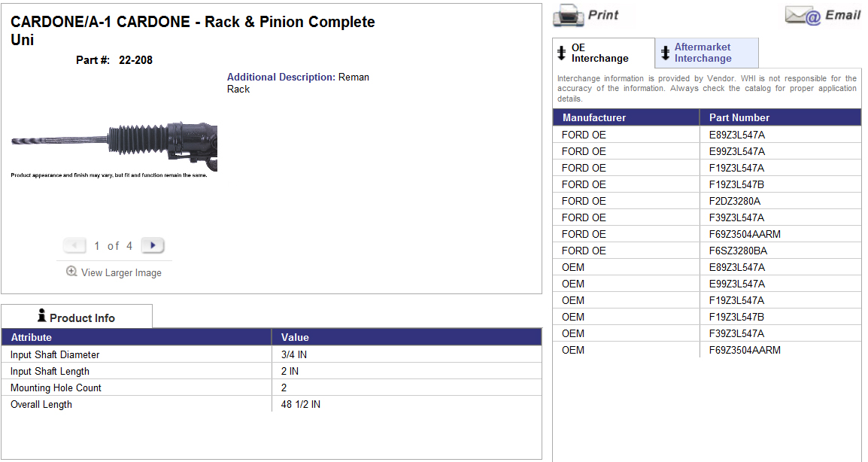Click the previous image arrow button
Viewport: 868px width, 462px height.
point(74,245)
